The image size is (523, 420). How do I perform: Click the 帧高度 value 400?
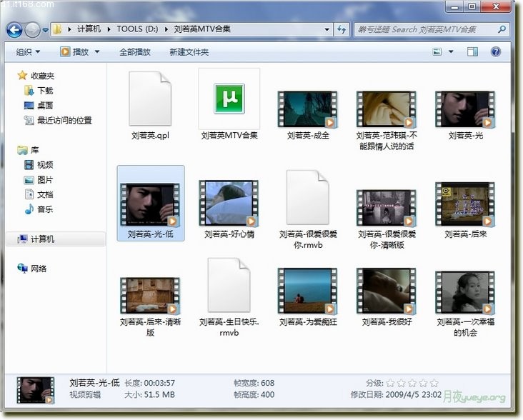(x=267, y=395)
